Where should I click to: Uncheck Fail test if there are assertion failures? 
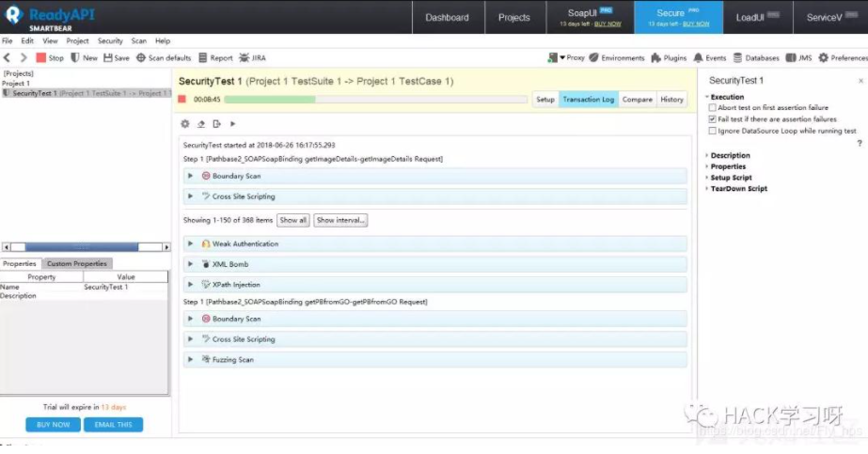coord(713,118)
